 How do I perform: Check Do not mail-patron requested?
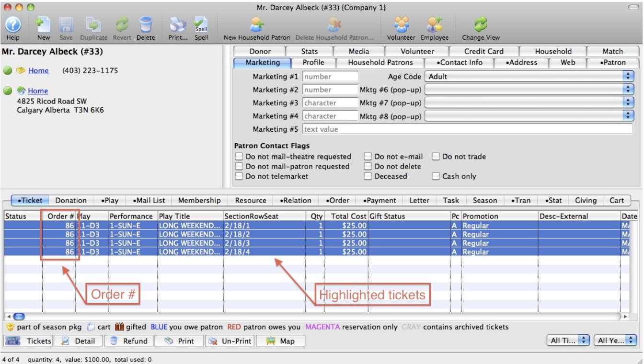[239, 167]
